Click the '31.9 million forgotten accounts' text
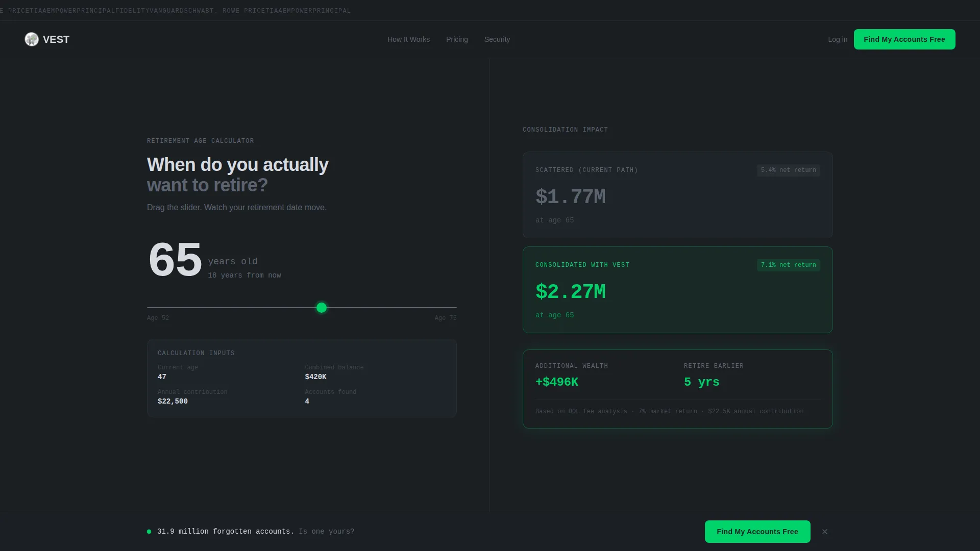The height and width of the screenshot is (551, 980). click(226, 532)
